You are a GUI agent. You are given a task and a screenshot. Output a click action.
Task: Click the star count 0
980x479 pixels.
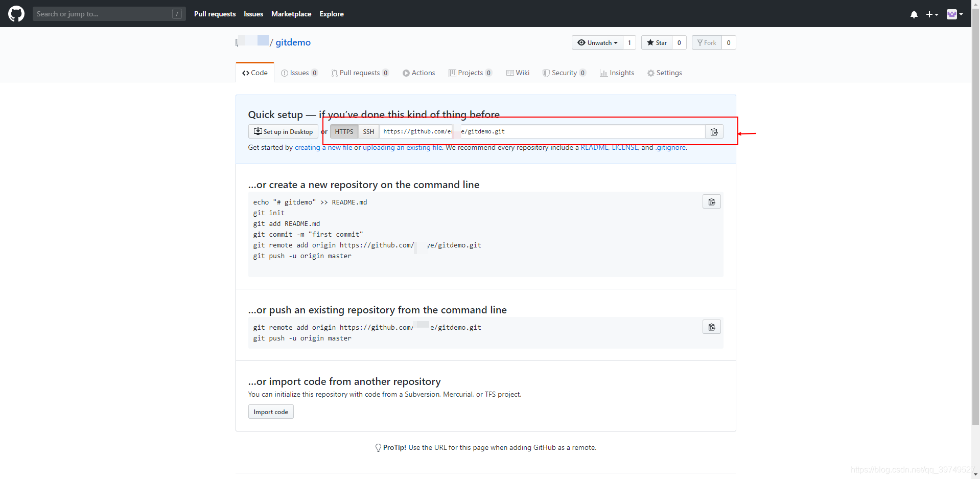(x=679, y=42)
